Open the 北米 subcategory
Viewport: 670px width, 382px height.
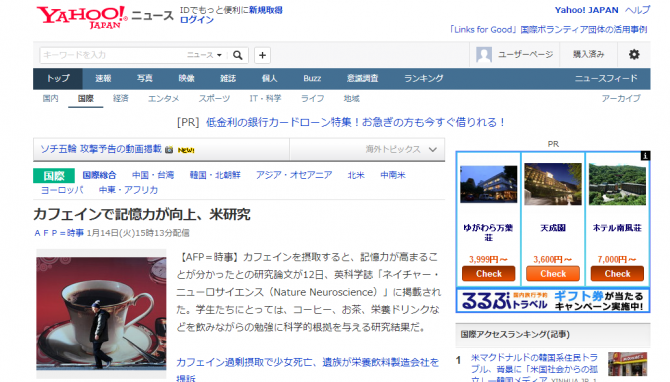pyautogui.click(x=356, y=175)
